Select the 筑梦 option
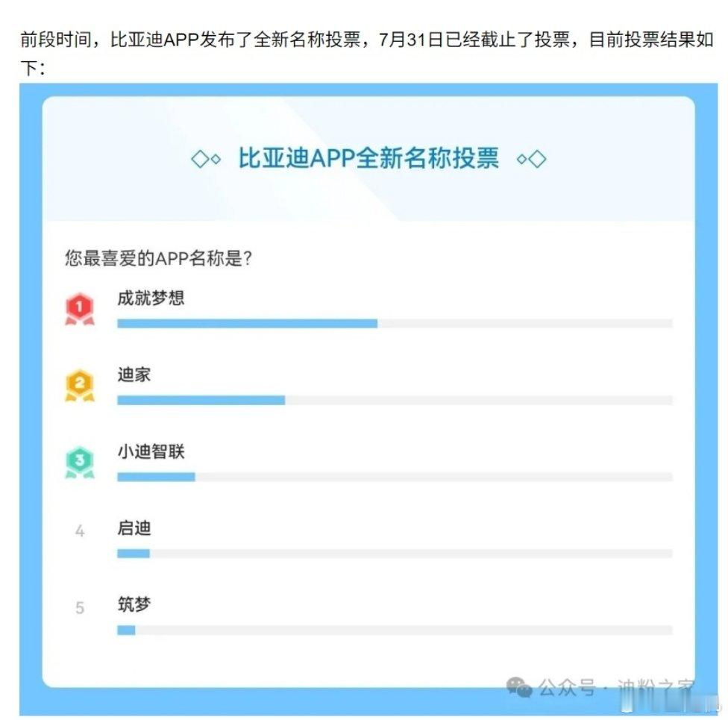The height and width of the screenshot is (720, 728). [x=134, y=604]
